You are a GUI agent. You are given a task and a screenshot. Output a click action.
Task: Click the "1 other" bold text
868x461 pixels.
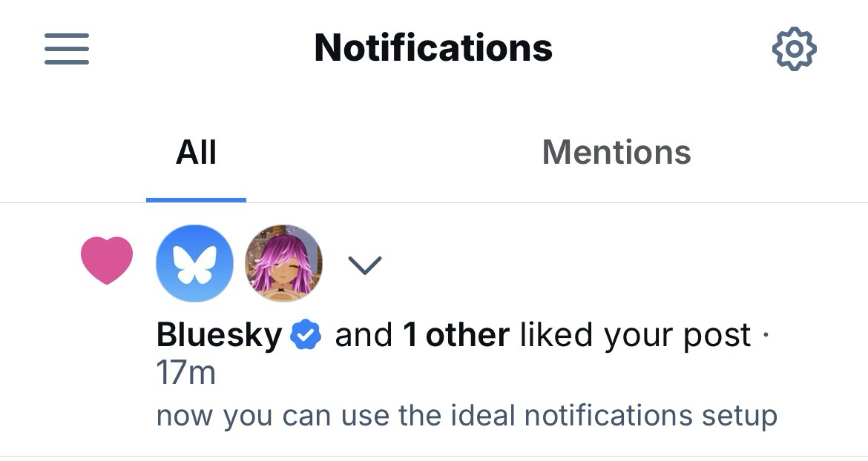[x=456, y=336]
